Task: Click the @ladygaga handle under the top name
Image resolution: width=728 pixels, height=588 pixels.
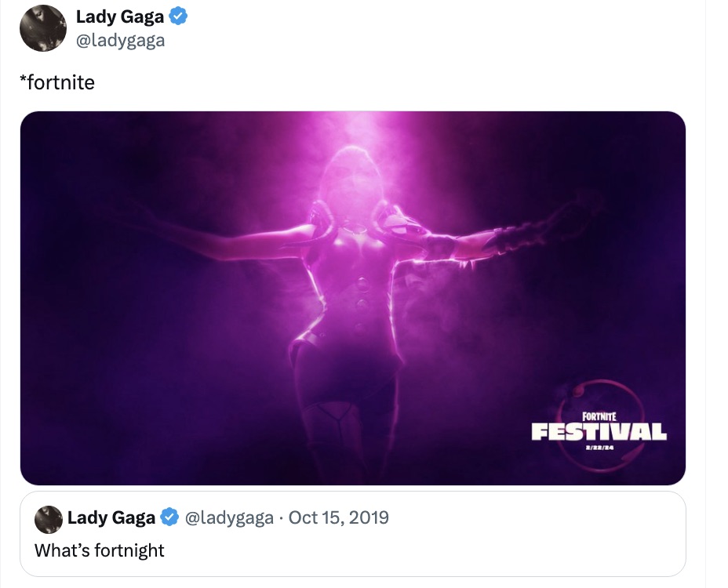Action: click(120, 40)
